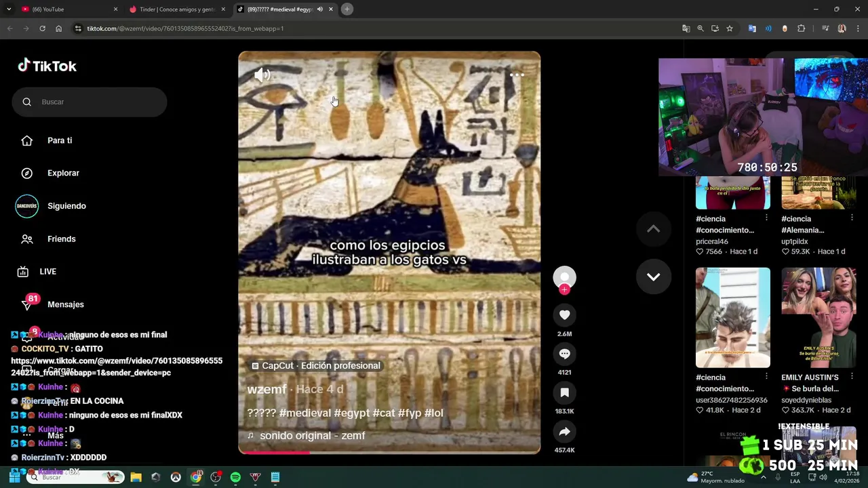The height and width of the screenshot is (488, 868).
Task: Mute the TikTok video sound
Action: (x=262, y=75)
